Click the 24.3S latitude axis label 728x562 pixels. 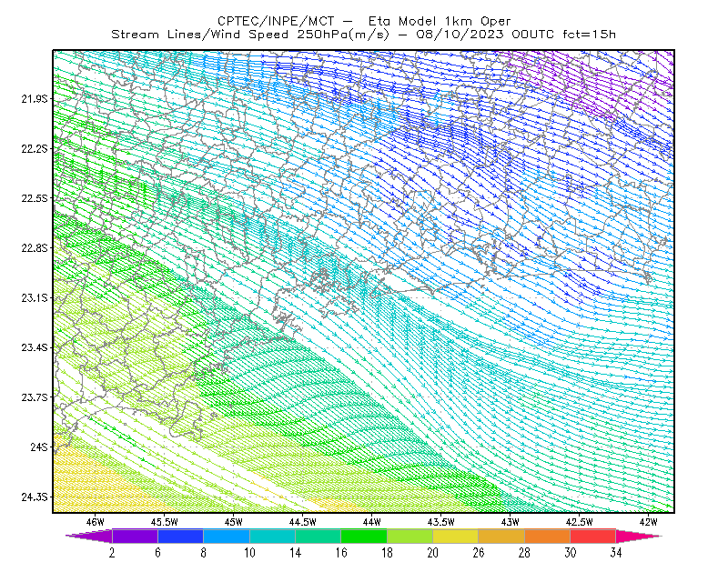[x=35, y=497]
